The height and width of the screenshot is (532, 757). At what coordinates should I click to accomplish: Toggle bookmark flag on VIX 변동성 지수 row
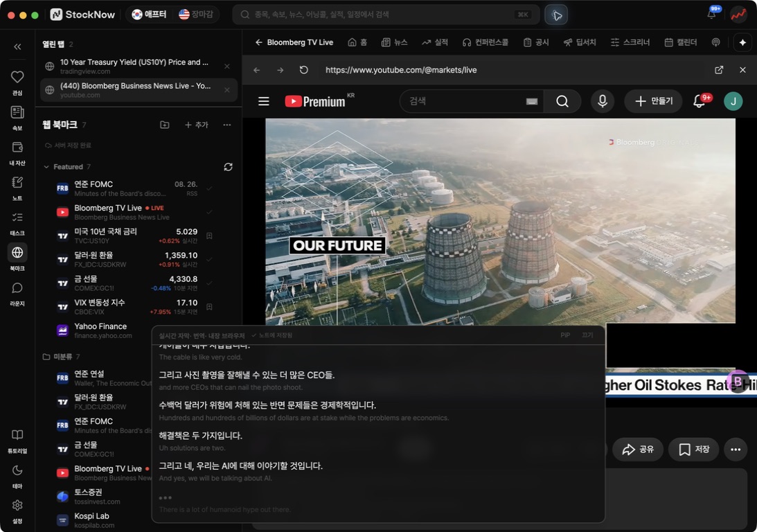[210, 307]
